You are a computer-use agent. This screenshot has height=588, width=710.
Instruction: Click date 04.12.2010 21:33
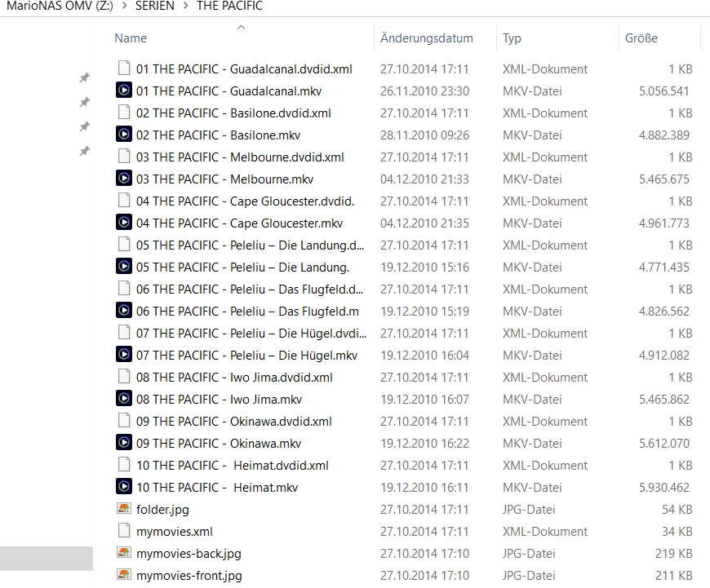424,179
